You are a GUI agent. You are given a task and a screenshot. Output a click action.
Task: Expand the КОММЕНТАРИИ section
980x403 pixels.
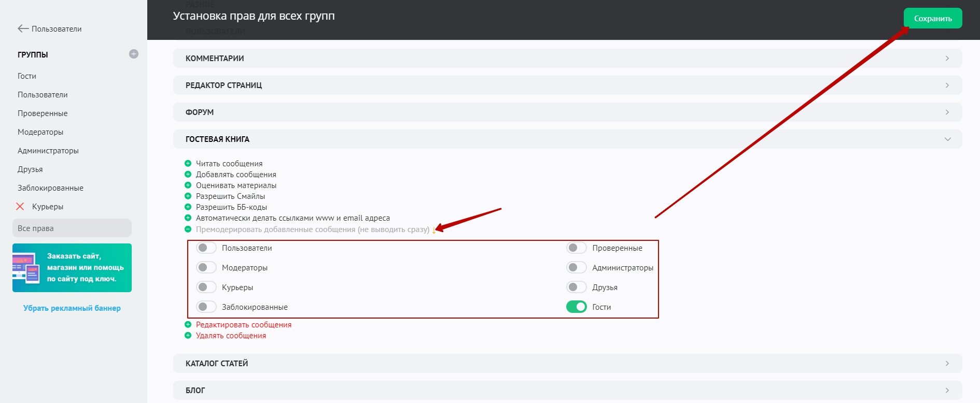(567, 59)
